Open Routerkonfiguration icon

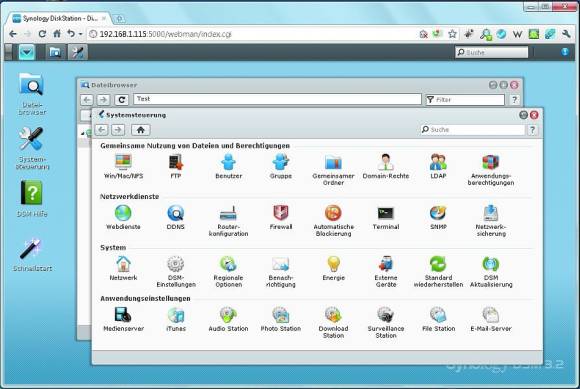(228, 220)
